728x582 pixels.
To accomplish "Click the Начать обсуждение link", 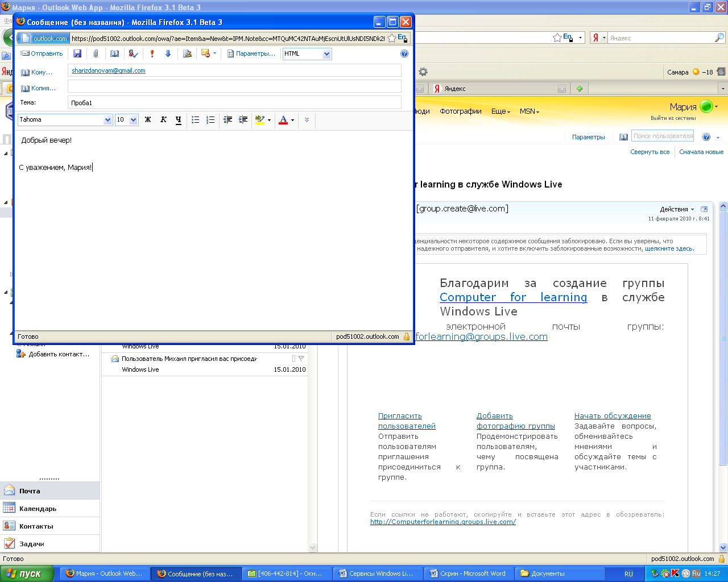I will tap(613, 416).
